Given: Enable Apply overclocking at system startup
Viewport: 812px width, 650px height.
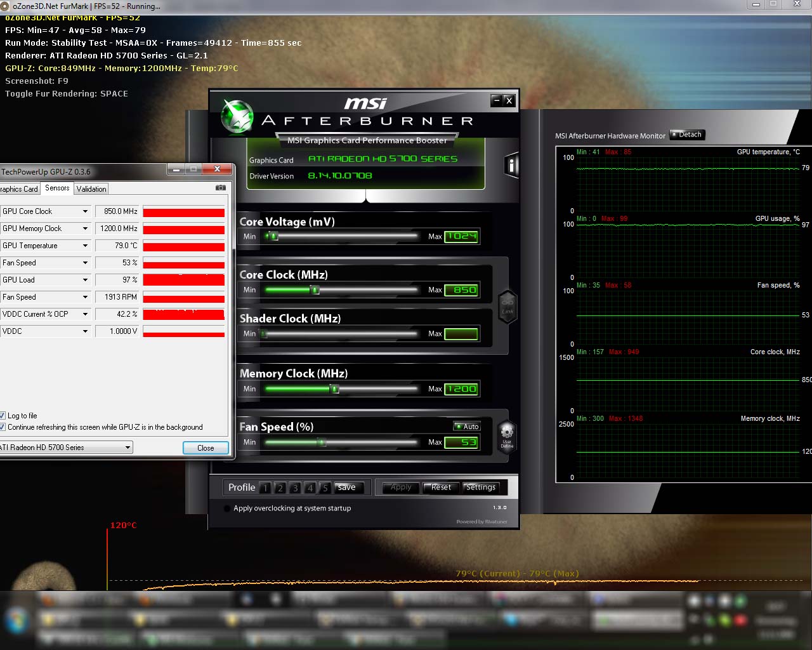Looking at the screenshot, I should [227, 508].
